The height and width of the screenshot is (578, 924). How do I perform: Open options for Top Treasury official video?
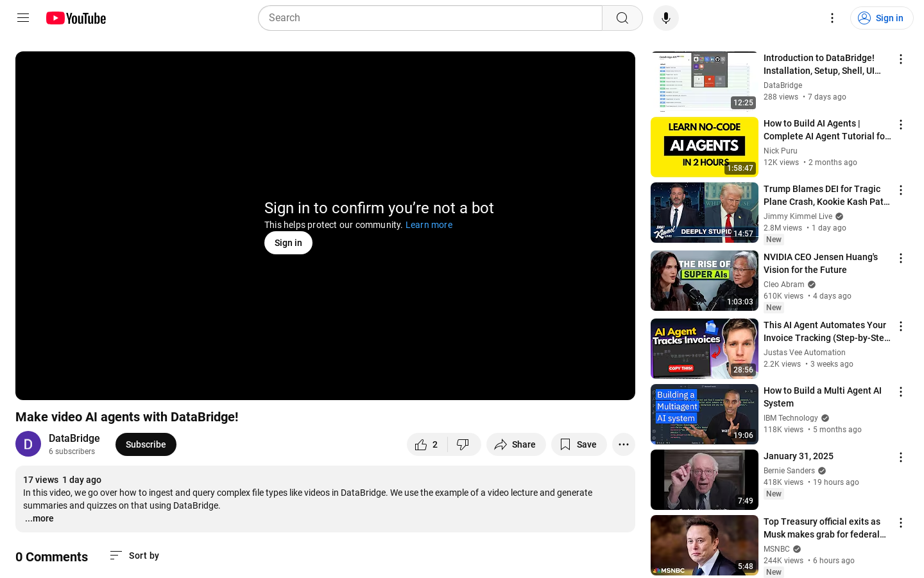click(x=901, y=523)
